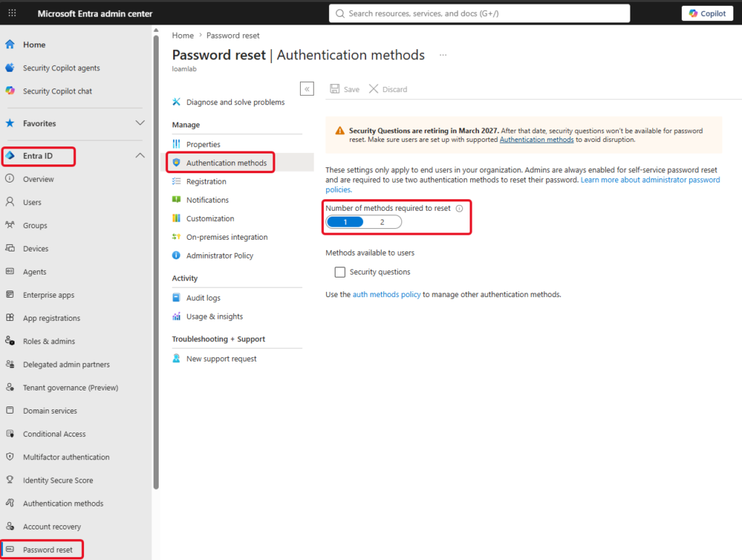
Task: Follow the Authentication methods link in warning
Action: coord(537,140)
